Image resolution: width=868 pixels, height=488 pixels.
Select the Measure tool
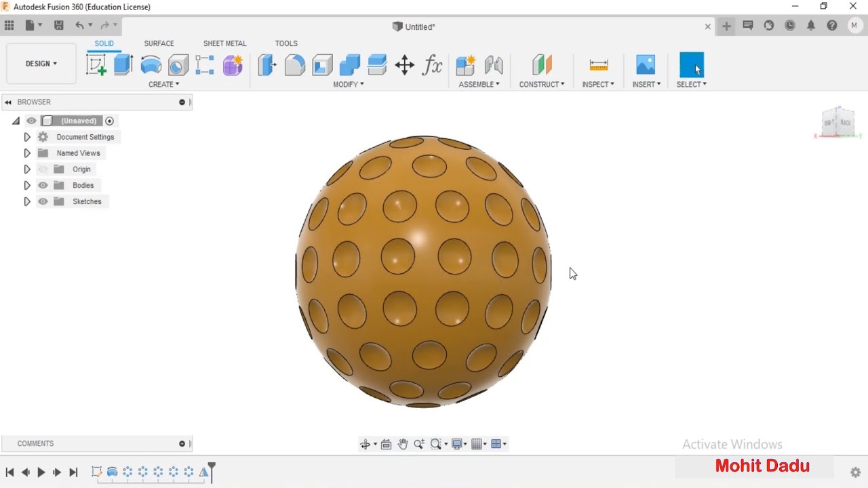coord(599,65)
